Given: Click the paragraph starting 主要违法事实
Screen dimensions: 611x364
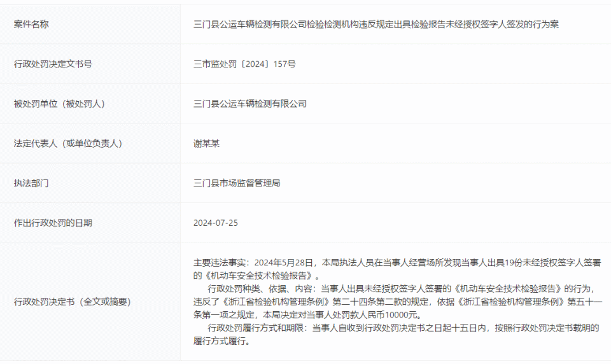Looking at the screenshot, I should [397, 269].
